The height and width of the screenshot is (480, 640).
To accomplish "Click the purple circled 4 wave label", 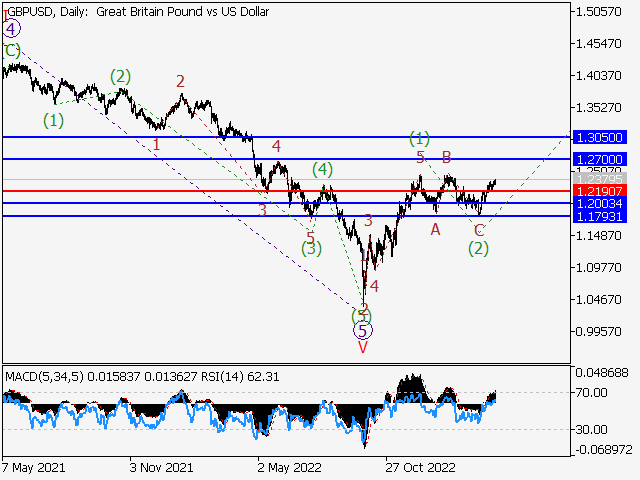I will coord(11,29).
